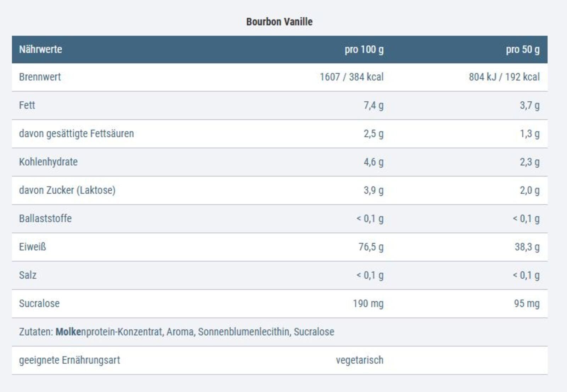The height and width of the screenshot is (392, 567).
Task: Select the Kohlenhydrate row label
Action: tap(48, 162)
